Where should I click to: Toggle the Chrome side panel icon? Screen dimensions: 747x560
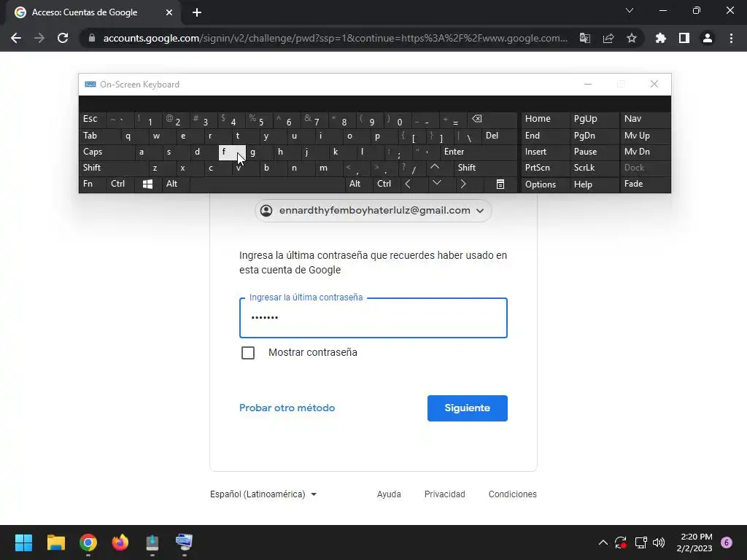click(684, 38)
